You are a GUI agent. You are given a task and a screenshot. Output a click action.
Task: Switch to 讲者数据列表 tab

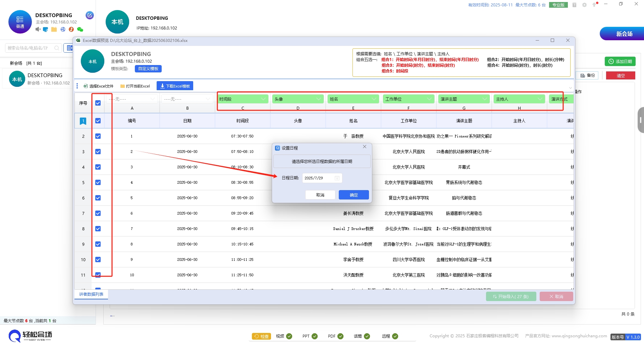(91, 294)
